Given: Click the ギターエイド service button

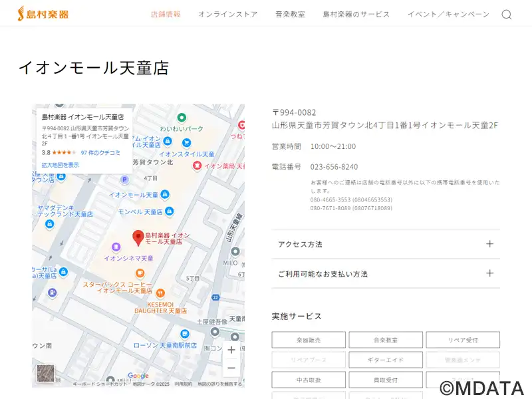Looking at the screenshot, I should tap(386, 360).
